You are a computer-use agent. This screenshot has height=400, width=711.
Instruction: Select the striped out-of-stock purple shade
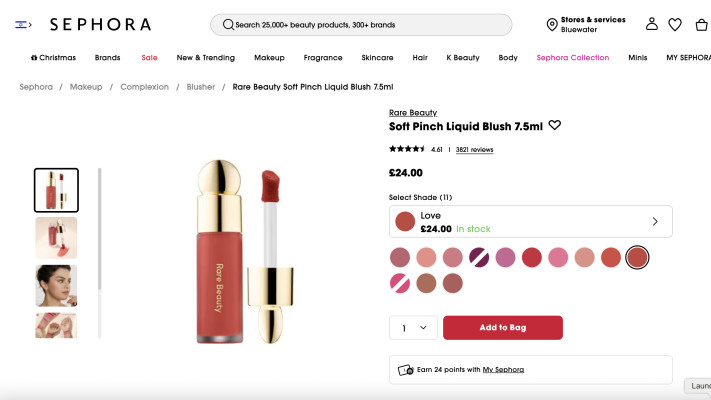click(x=479, y=257)
